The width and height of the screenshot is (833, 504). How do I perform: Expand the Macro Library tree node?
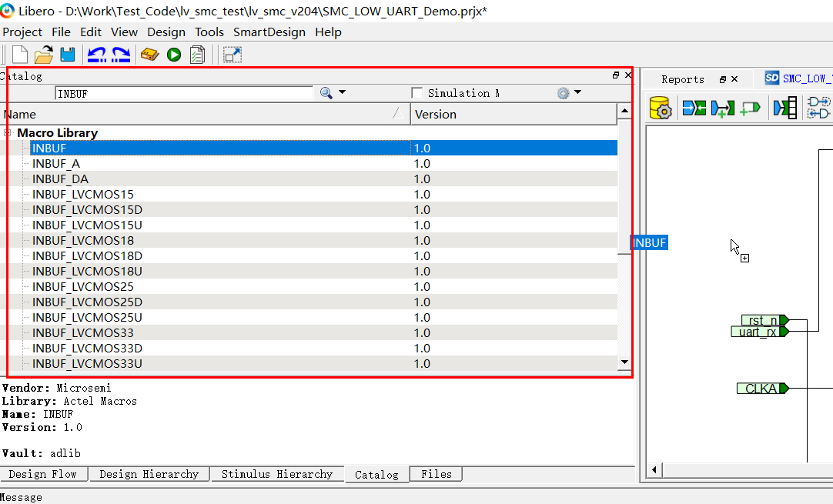point(8,132)
